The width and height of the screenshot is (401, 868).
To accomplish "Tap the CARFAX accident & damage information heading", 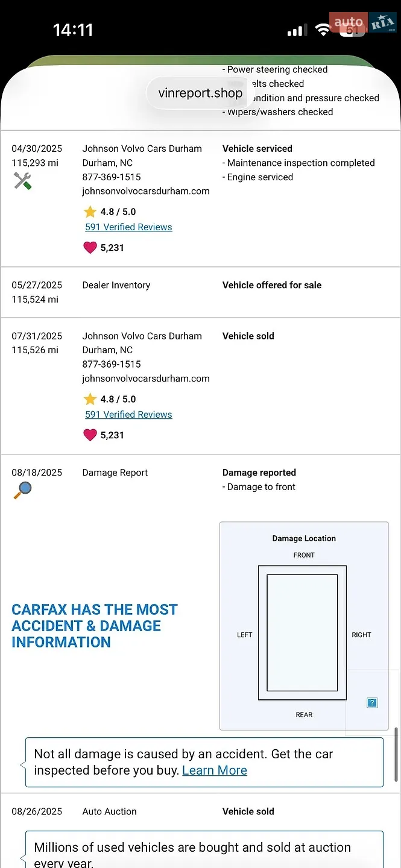I will tap(95, 626).
